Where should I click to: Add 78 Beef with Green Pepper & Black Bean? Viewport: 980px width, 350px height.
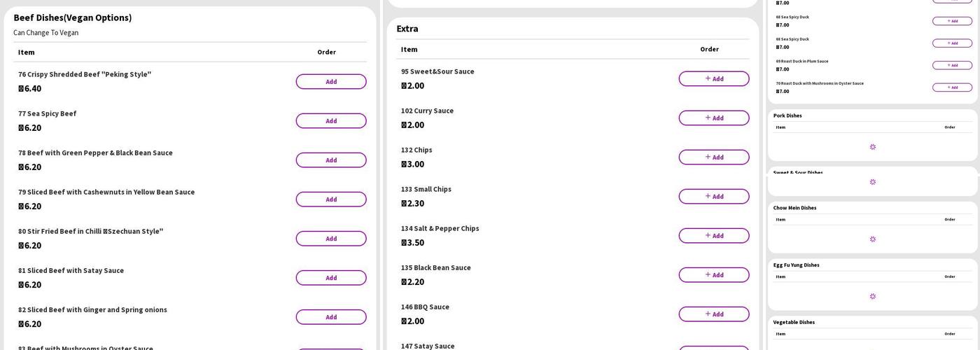(331, 160)
